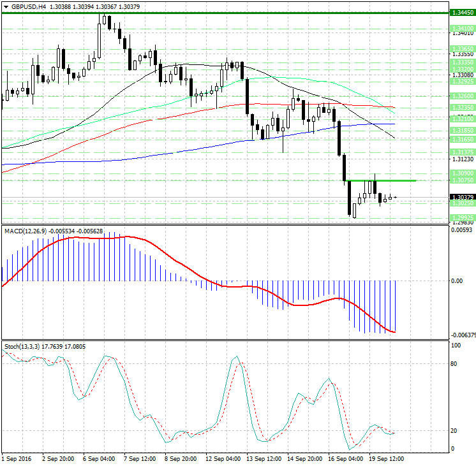The image size is (476, 466).
Task: Click the 13 Sep 12:00 time label
Action: coord(264,459)
